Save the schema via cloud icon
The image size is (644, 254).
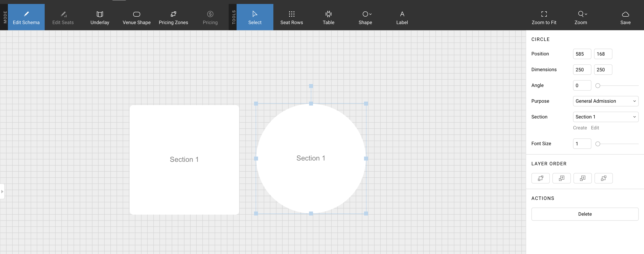(625, 14)
